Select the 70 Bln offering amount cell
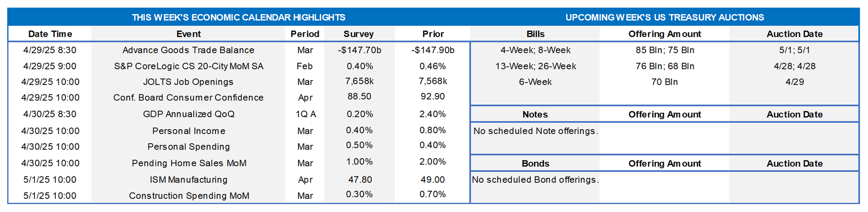The height and width of the screenshot is (212, 868). [665, 82]
